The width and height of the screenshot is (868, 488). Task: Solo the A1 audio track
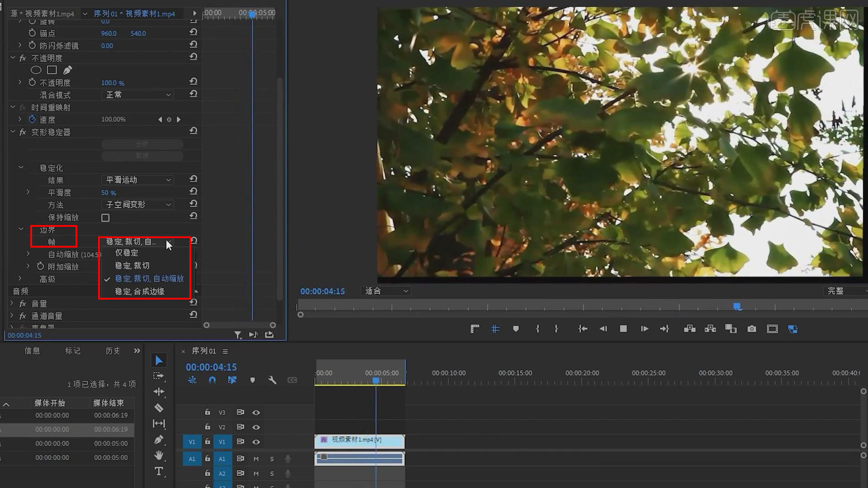[x=272, y=459]
